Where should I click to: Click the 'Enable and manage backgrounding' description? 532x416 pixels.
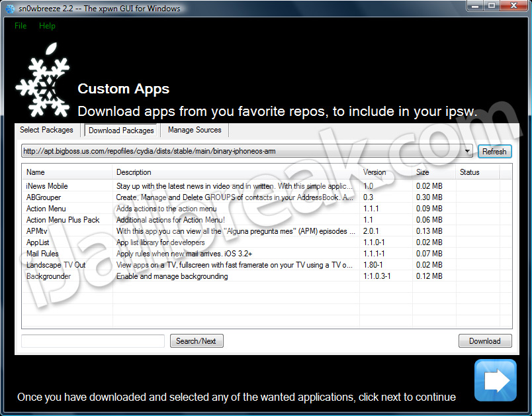[172, 276]
